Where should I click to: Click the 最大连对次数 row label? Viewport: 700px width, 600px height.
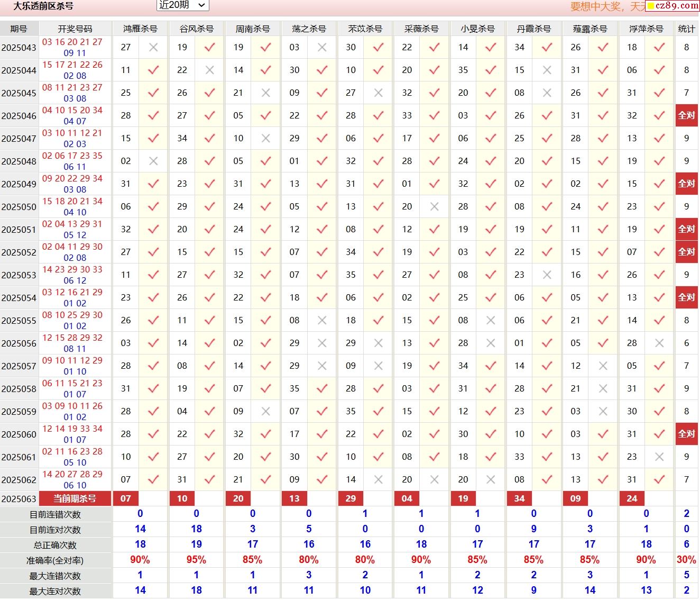pyautogui.click(x=56, y=591)
